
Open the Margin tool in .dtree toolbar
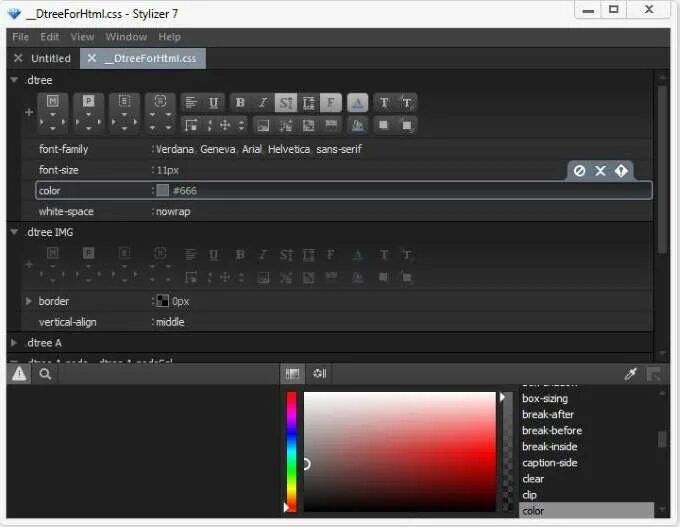[x=53, y=101]
